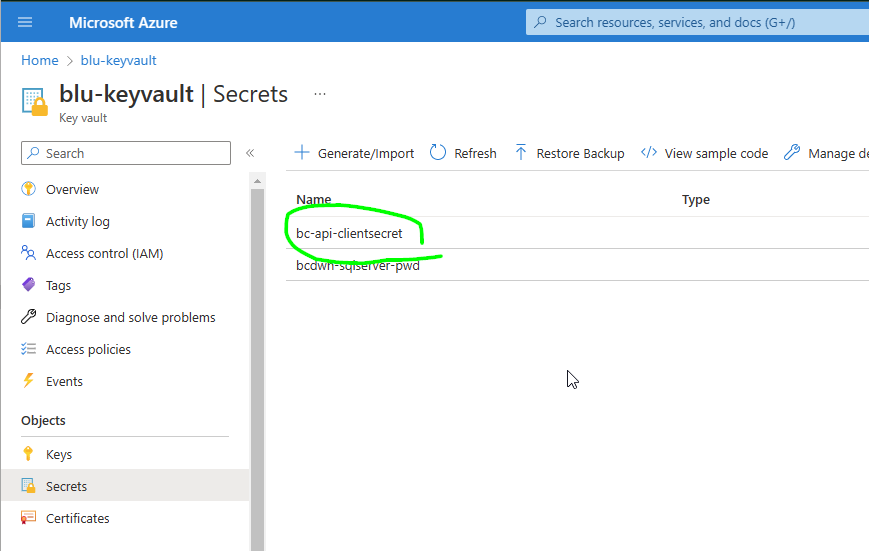
Task: Sort by the Type column header
Action: pyautogui.click(x=696, y=200)
